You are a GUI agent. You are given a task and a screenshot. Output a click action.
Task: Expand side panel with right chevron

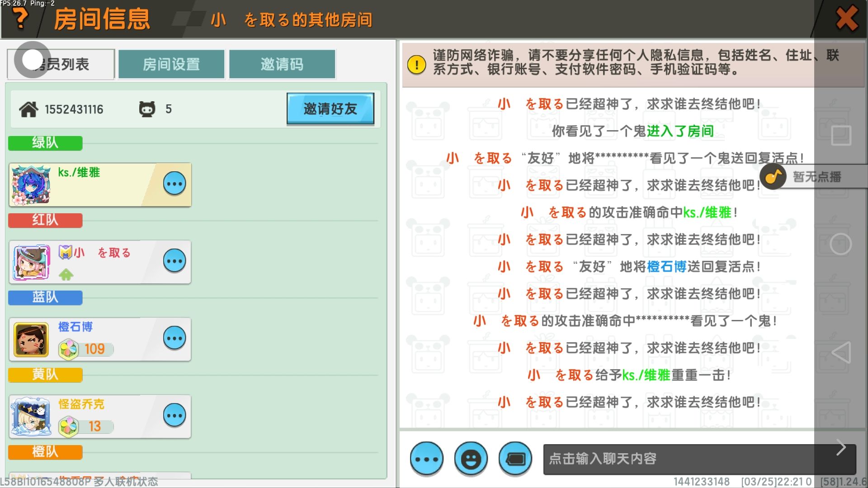[841, 447]
